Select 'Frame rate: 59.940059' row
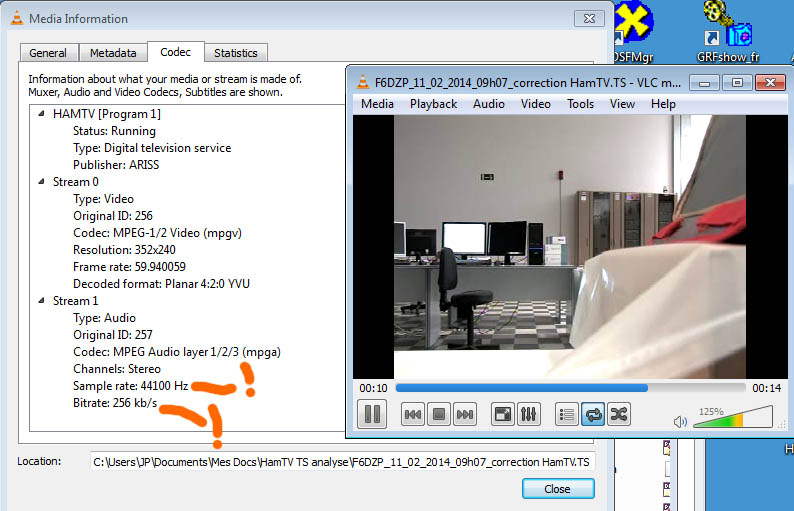794x511 pixels. pyautogui.click(x=129, y=266)
